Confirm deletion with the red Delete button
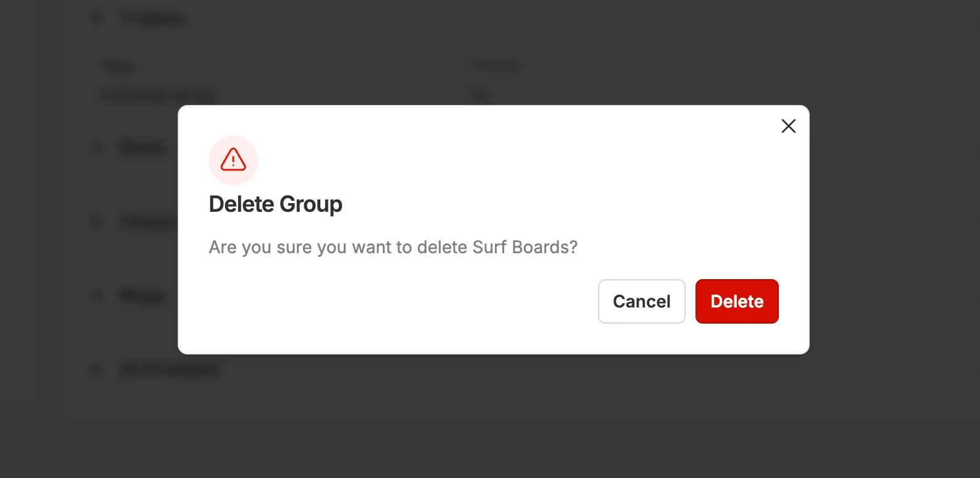The image size is (980, 478). click(736, 301)
